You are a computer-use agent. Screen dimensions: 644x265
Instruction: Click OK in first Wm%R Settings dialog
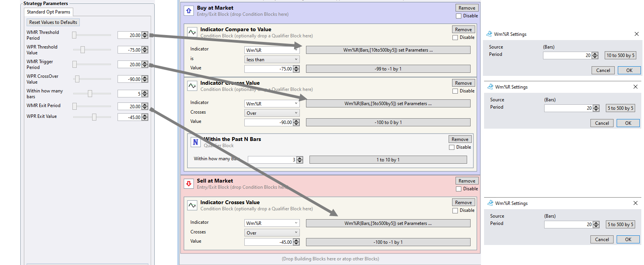coord(629,70)
